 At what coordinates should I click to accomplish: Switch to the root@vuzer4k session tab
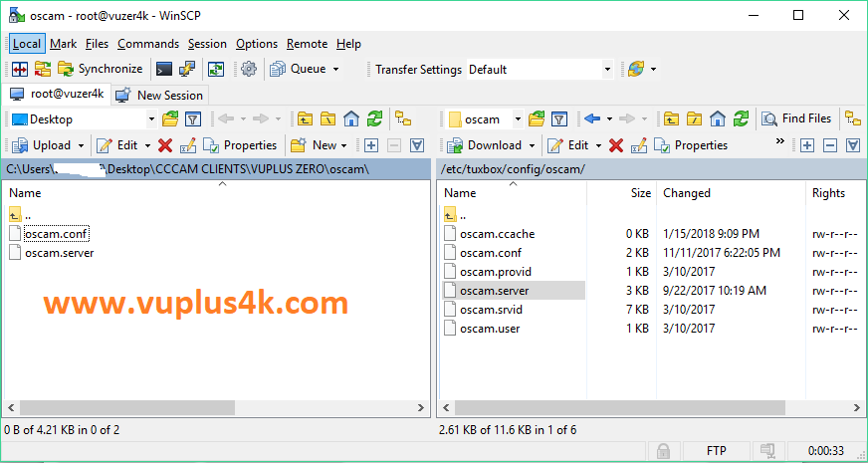point(57,95)
